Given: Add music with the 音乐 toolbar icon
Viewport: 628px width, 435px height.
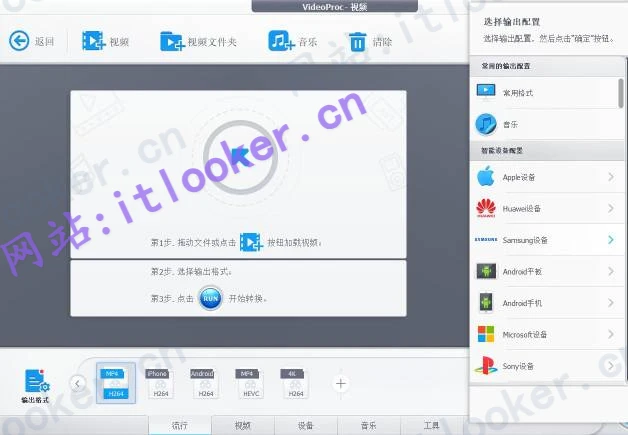Looking at the screenshot, I should click(x=281, y=41).
